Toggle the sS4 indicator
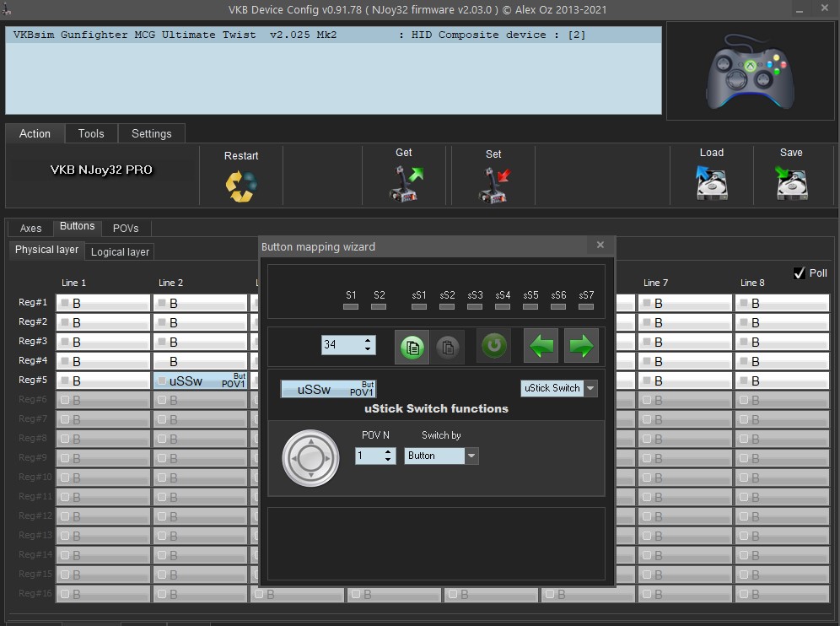840x626 pixels. coord(503,306)
